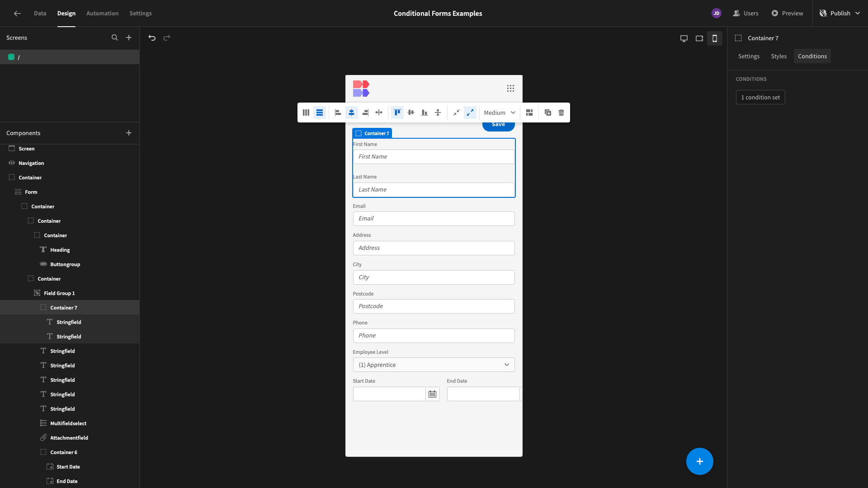Delete Container 7 with trash icon
This screenshot has width=868, height=488.
(x=561, y=113)
